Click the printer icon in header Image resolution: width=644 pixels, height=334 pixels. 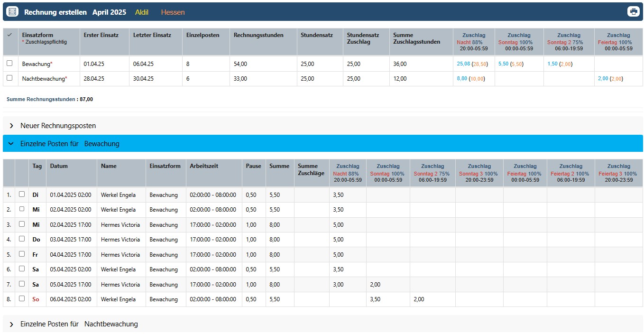pos(633,12)
